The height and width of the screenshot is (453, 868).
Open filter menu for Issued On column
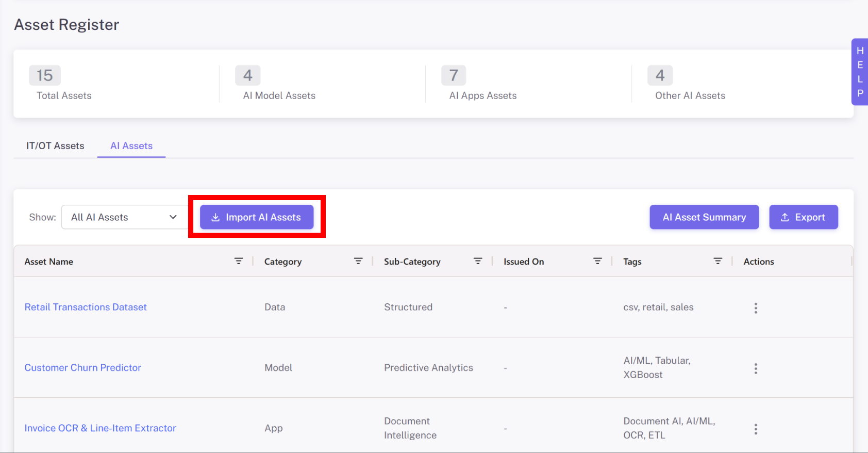597,261
